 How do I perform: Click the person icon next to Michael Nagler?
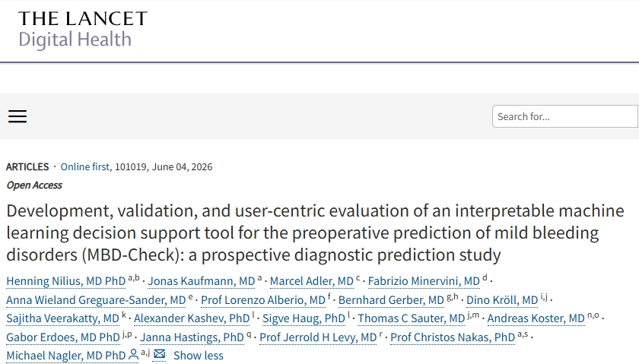click(x=134, y=355)
